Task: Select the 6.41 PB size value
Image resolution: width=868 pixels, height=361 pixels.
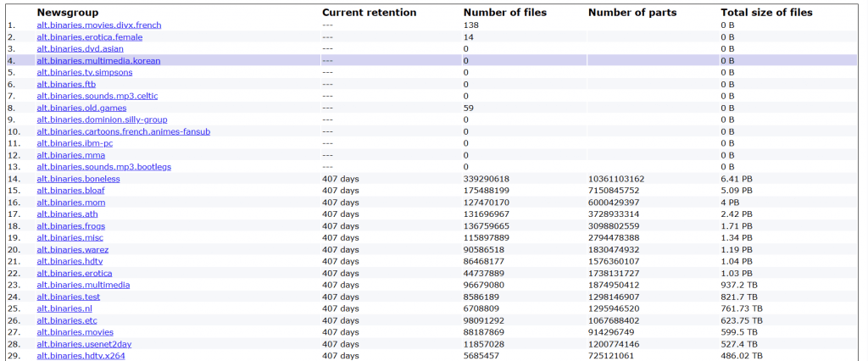Action: [x=737, y=179]
